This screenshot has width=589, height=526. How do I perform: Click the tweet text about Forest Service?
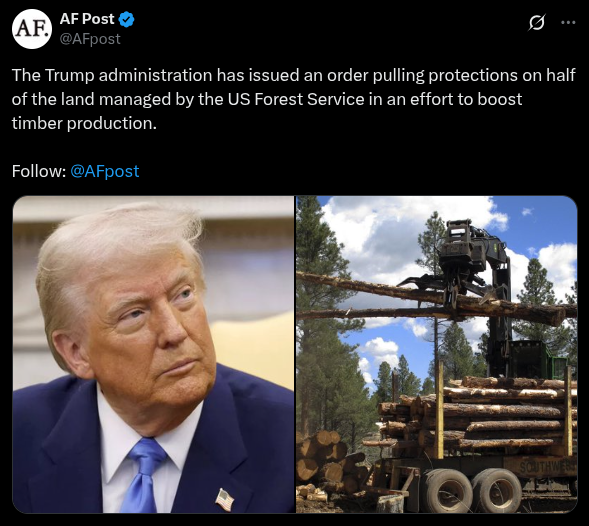[x=293, y=99]
